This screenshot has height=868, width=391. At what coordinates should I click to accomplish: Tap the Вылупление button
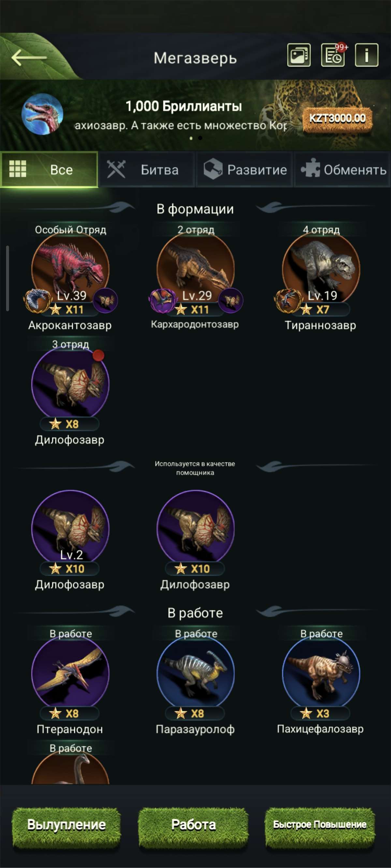[66, 824]
